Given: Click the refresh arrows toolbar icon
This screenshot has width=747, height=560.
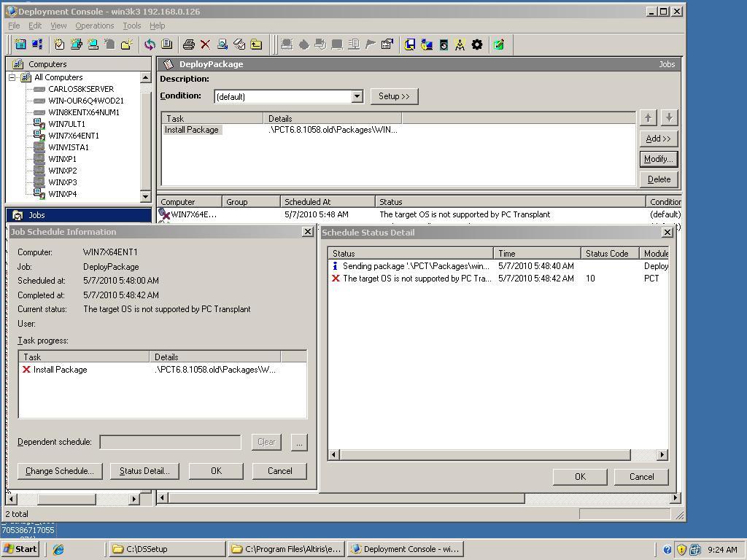Looking at the screenshot, I should click(x=149, y=44).
